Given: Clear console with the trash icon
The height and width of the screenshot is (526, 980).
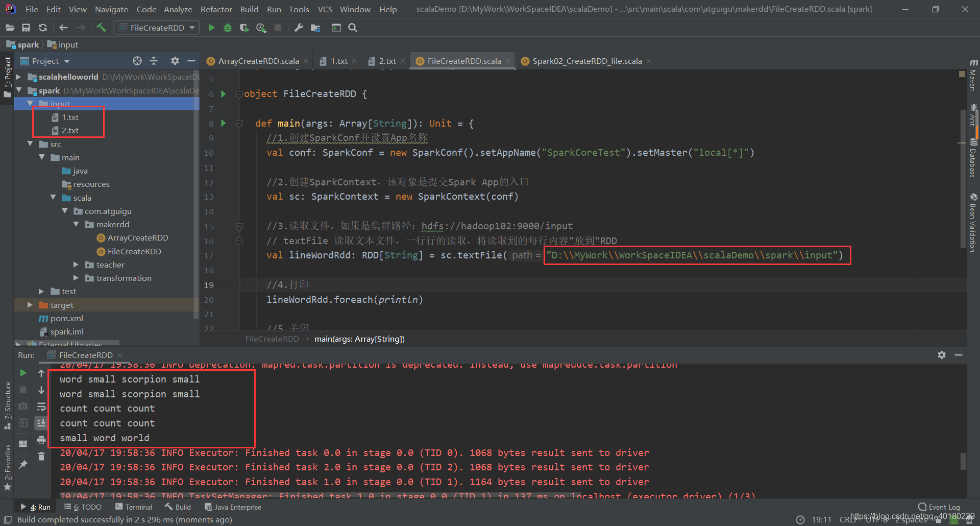Looking at the screenshot, I should pyautogui.click(x=41, y=457).
